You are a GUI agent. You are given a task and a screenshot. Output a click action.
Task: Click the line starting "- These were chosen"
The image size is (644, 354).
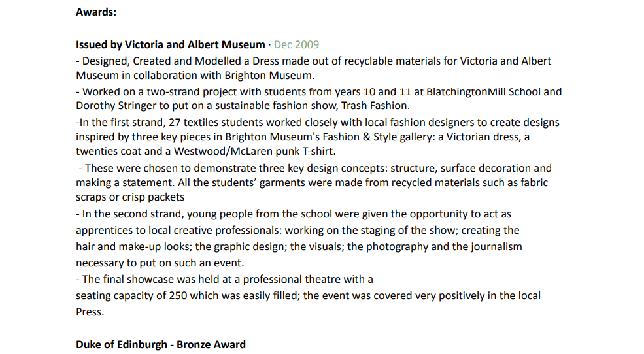(314, 168)
